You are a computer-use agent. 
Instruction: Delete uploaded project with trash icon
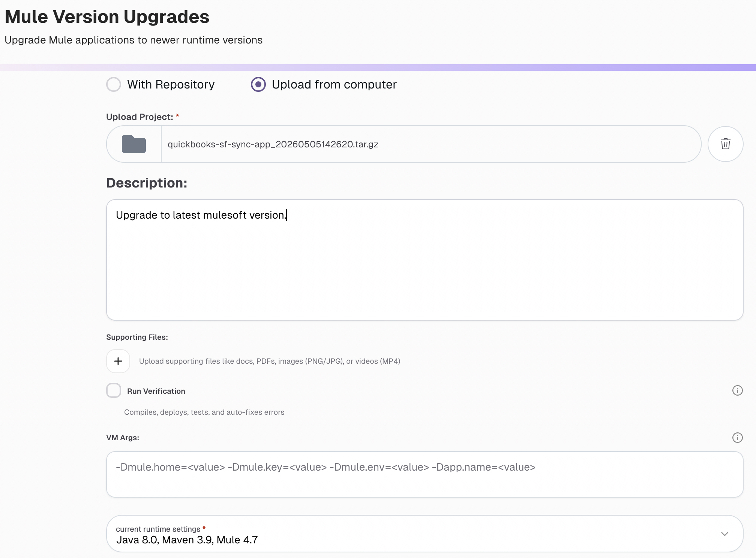[x=725, y=144]
